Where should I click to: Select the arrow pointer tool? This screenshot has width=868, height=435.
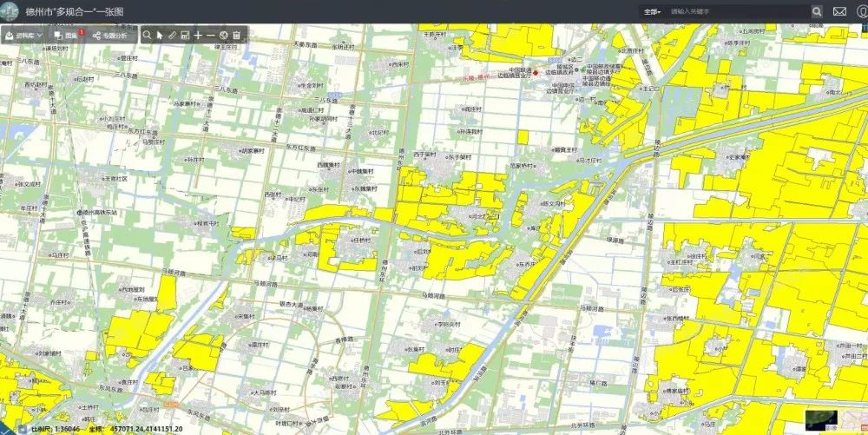coord(160,36)
